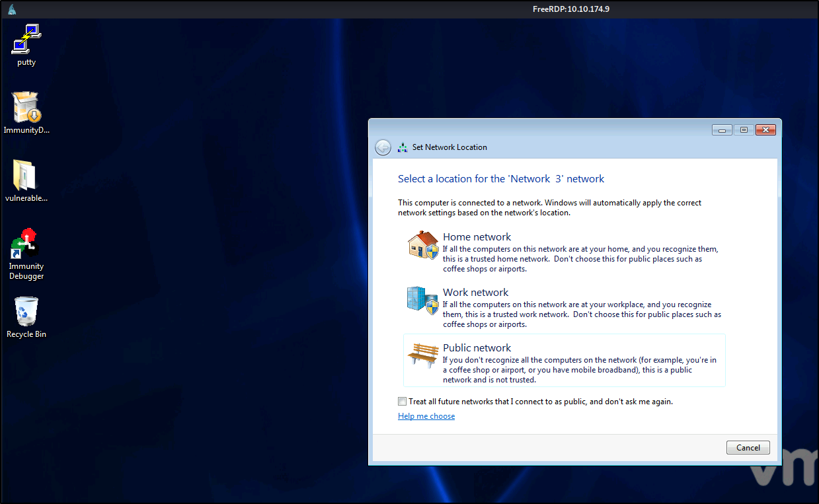Click the 'putty' icon label
Image resolution: width=819 pixels, height=504 pixels.
tap(26, 62)
